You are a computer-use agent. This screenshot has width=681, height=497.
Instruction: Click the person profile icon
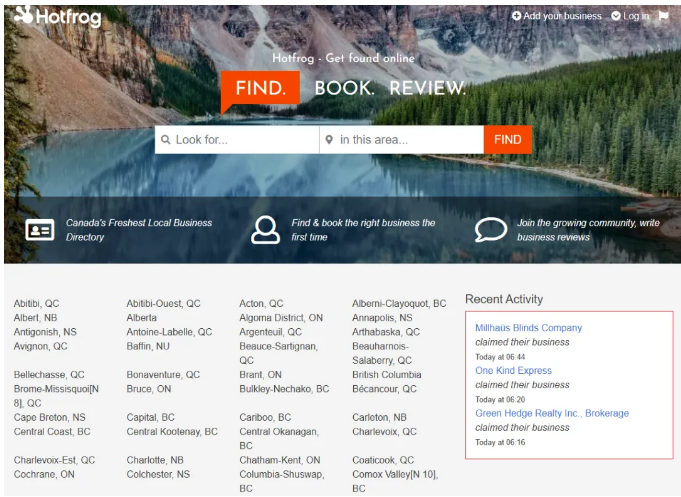click(x=265, y=230)
